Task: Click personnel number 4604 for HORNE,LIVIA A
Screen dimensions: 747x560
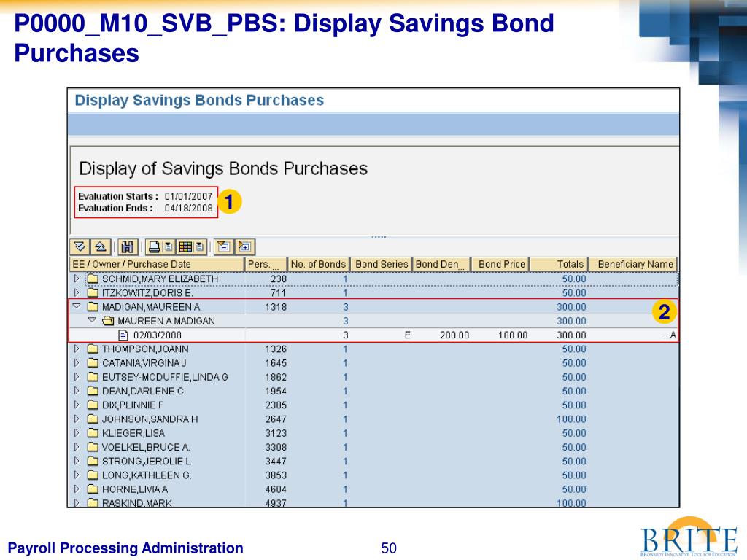Action: pyautogui.click(x=276, y=489)
